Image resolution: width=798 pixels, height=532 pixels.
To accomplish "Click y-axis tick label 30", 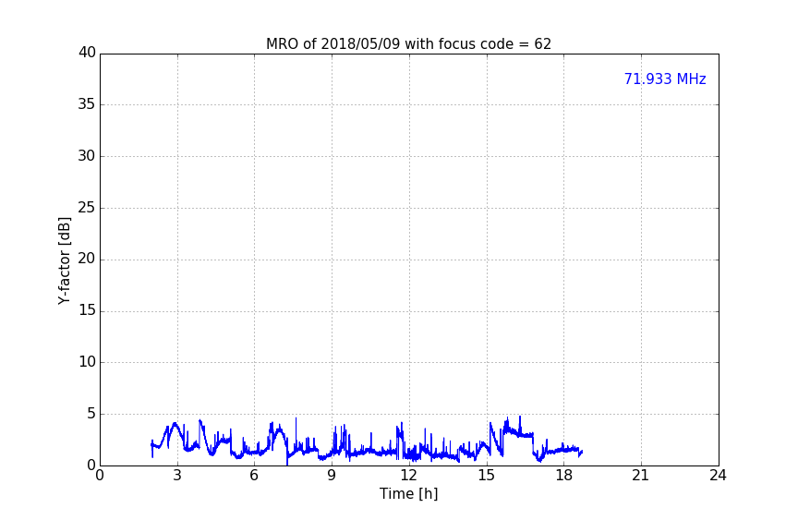I will point(87,156).
